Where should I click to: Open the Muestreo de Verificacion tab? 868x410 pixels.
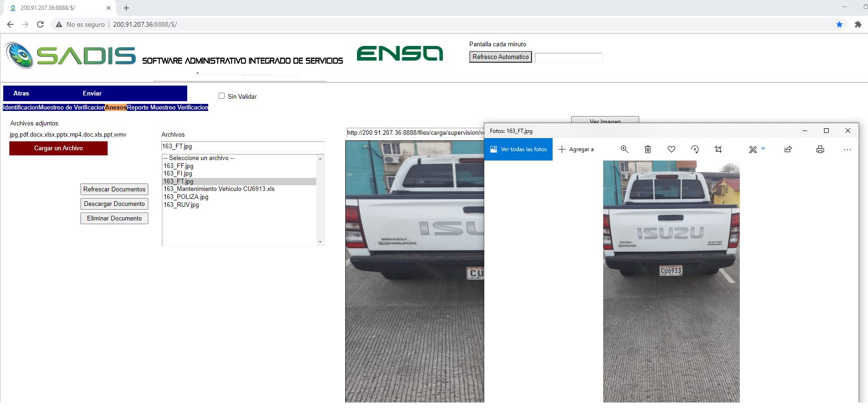click(72, 108)
